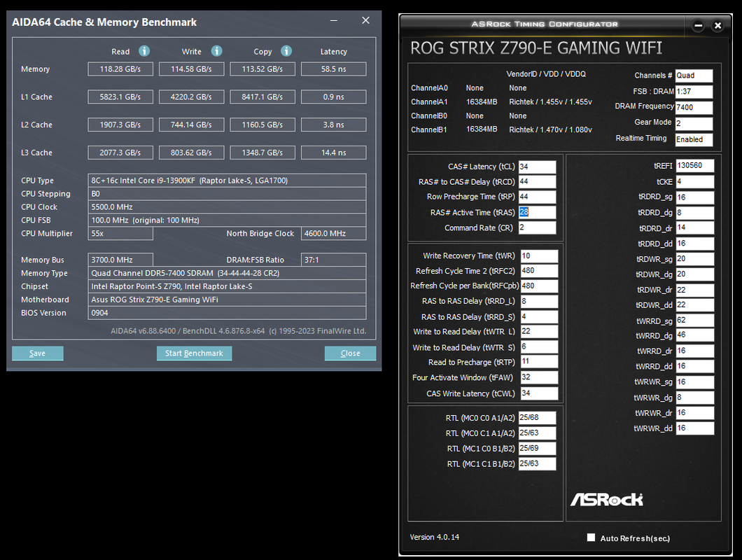
Task: Click the L3 Cache Latency value 14.4 ns
Action: [x=334, y=153]
